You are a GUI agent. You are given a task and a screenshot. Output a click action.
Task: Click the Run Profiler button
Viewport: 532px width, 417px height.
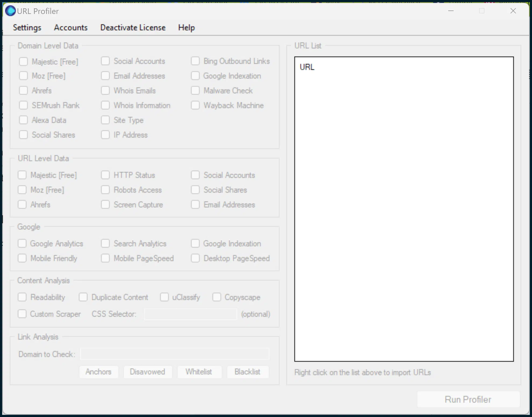coord(469,399)
